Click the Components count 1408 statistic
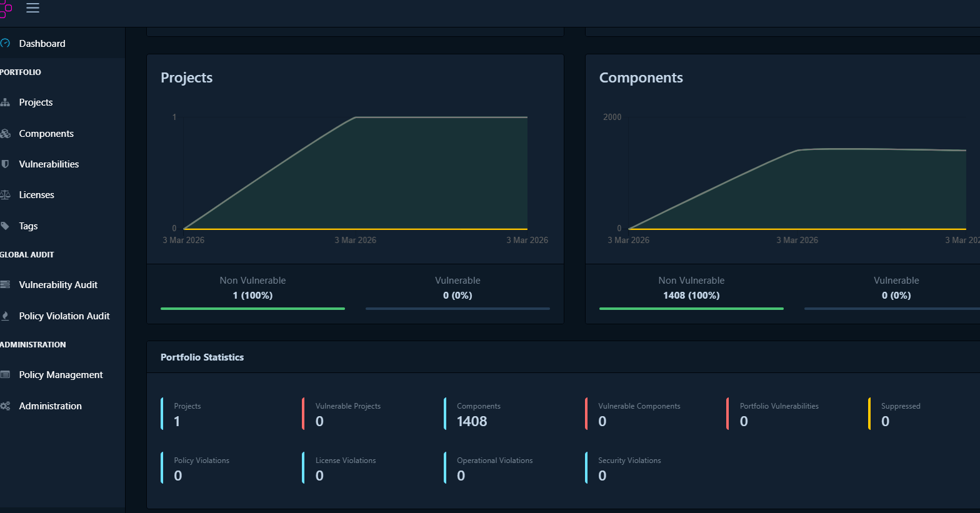This screenshot has height=513, width=980. [x=472, y=421]
